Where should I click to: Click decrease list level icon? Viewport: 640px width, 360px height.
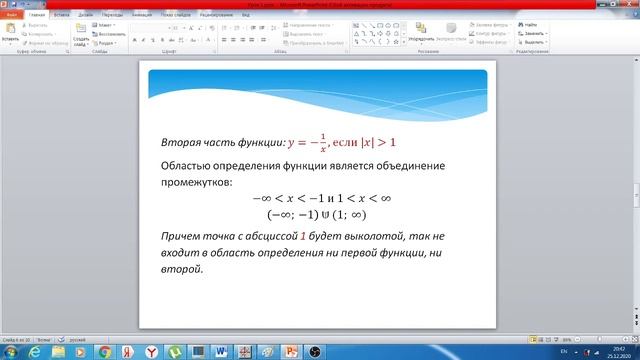click(253, 28)
